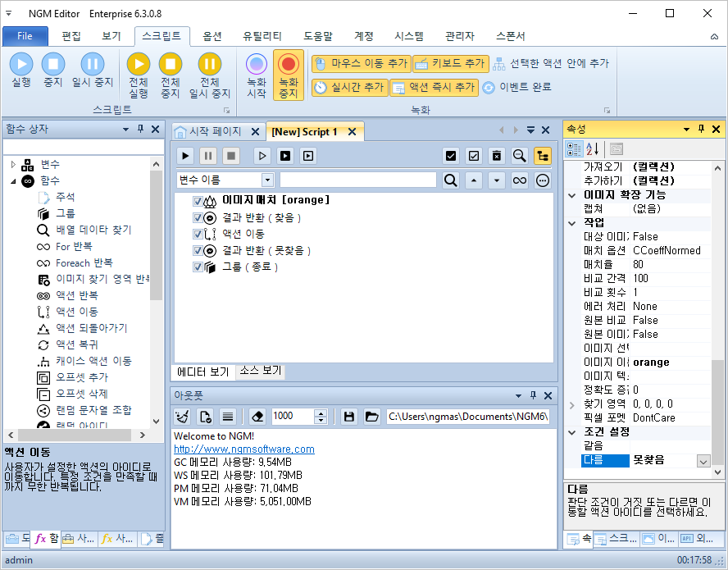
Task: Click the 이벤트 완료 button
Action: click(x=516, y=87)
